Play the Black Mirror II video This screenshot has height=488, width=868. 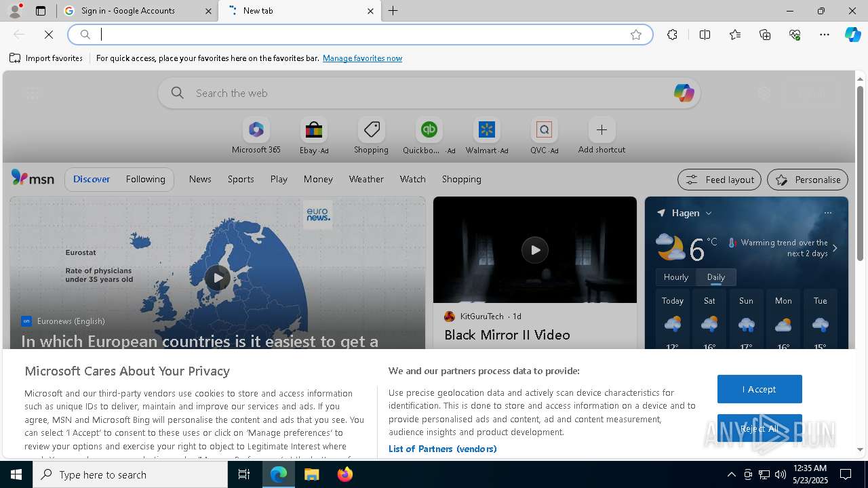coord(535,250)
